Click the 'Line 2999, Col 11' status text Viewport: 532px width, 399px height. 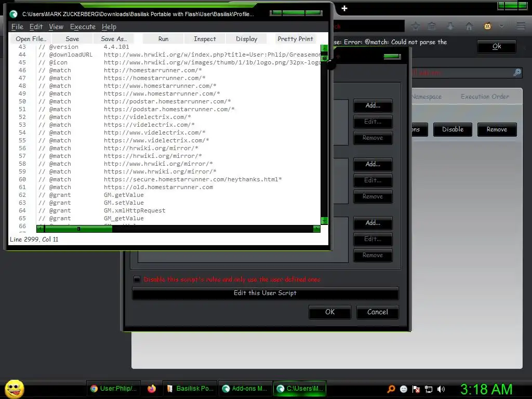pos(34,239)
